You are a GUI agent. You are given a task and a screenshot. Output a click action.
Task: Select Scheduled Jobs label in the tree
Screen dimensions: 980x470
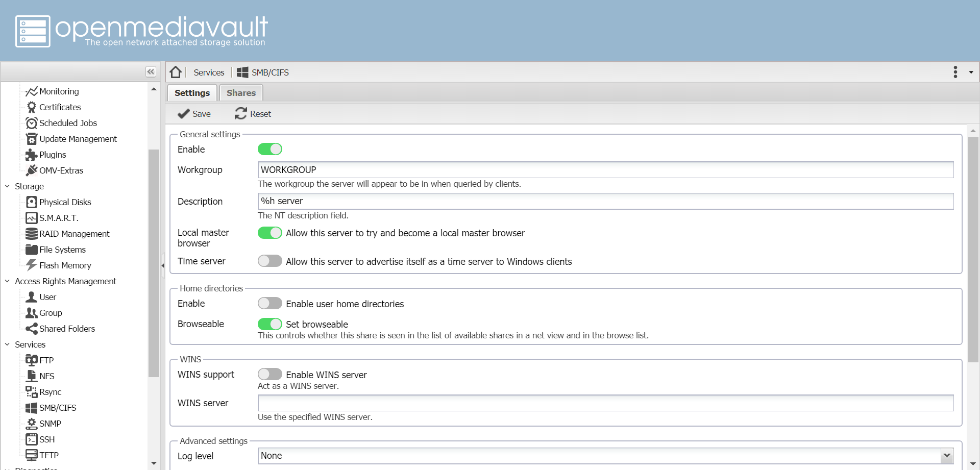[x=68, y=123]
